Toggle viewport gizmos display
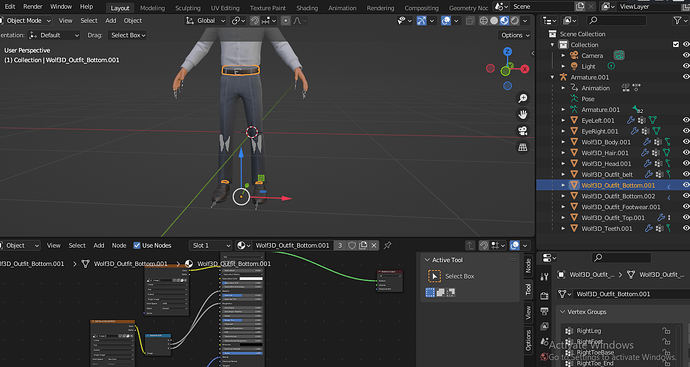The height and width of the screenshot is (367, 690). [422, 21]
